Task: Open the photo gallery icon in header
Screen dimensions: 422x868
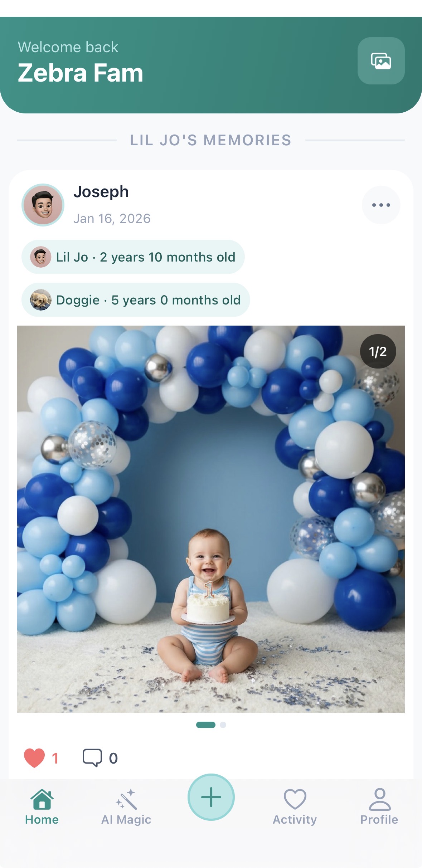Action: click(x=381, y=61)
